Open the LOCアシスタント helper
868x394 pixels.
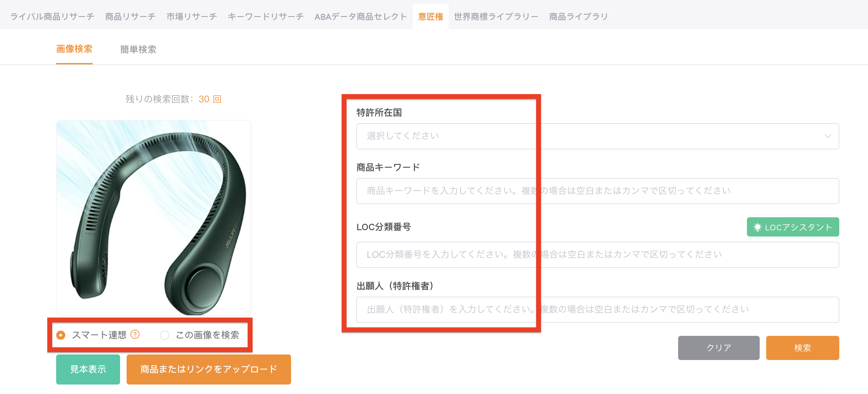[x=793, y=227]
